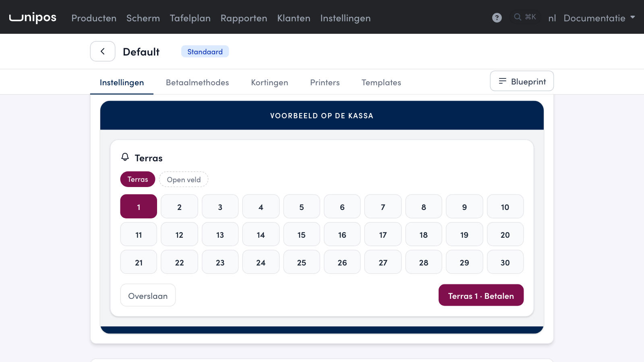Open the Tafelplan menu

point(190,18)
